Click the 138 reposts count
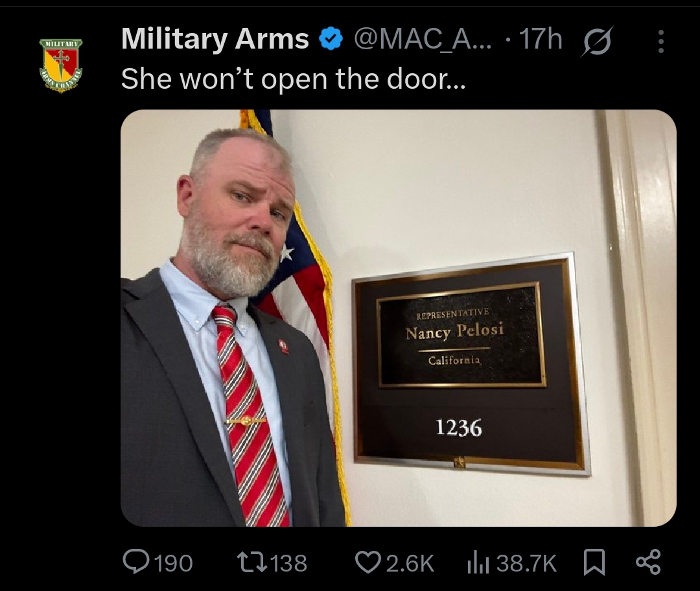 (x=289, y=563)
